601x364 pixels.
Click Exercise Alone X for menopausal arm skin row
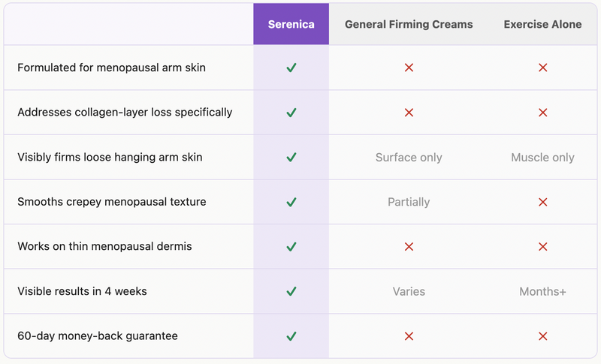[542, 68]
